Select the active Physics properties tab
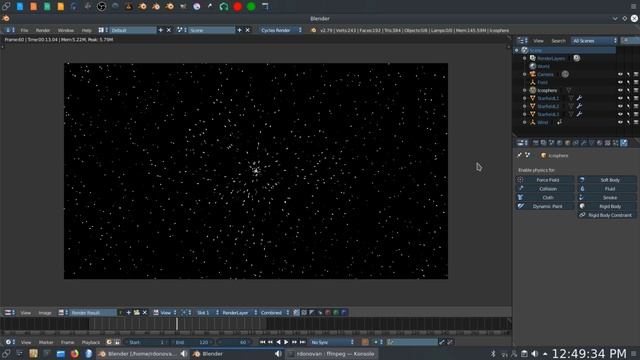640x360 pixels. 624,143
